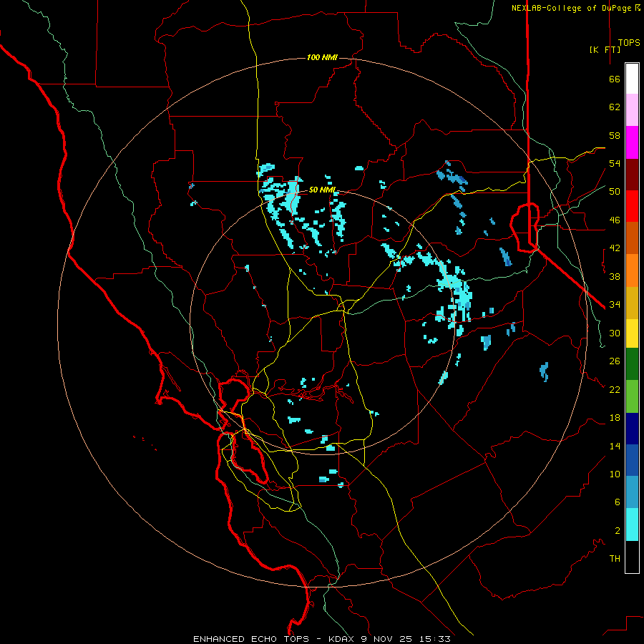The image size is (644, 644).
Task: Click the '9 NOV 25' date text
Action: point(387,639)
